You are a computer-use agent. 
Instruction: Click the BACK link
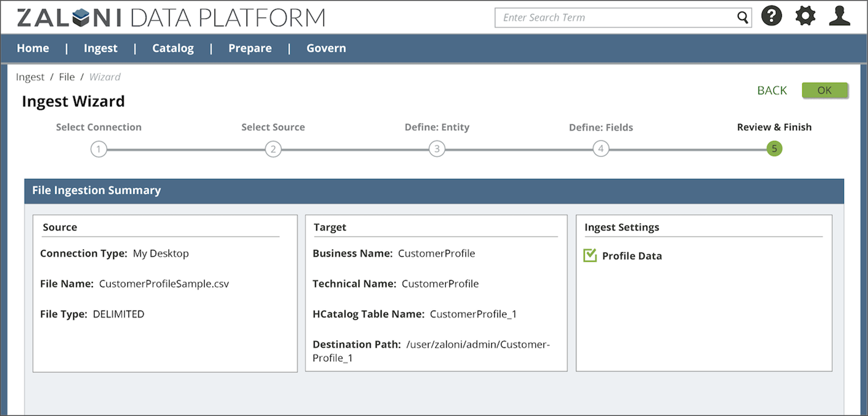click(x=772, y=90)
